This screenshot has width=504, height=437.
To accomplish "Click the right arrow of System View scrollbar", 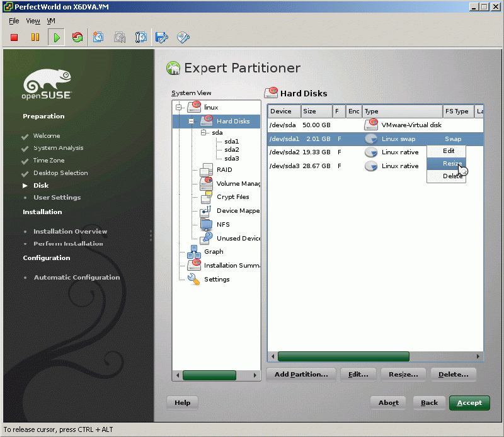I will pyautogui.click(x=255, y=375).
